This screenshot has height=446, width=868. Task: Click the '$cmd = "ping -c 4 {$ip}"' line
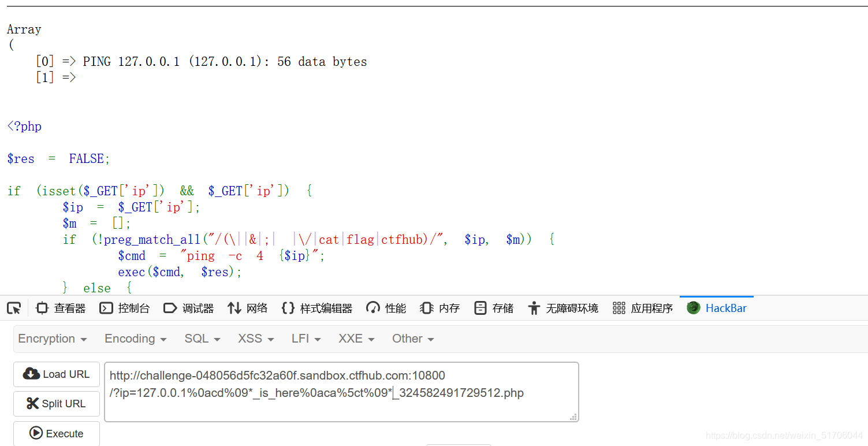point(222,256)
